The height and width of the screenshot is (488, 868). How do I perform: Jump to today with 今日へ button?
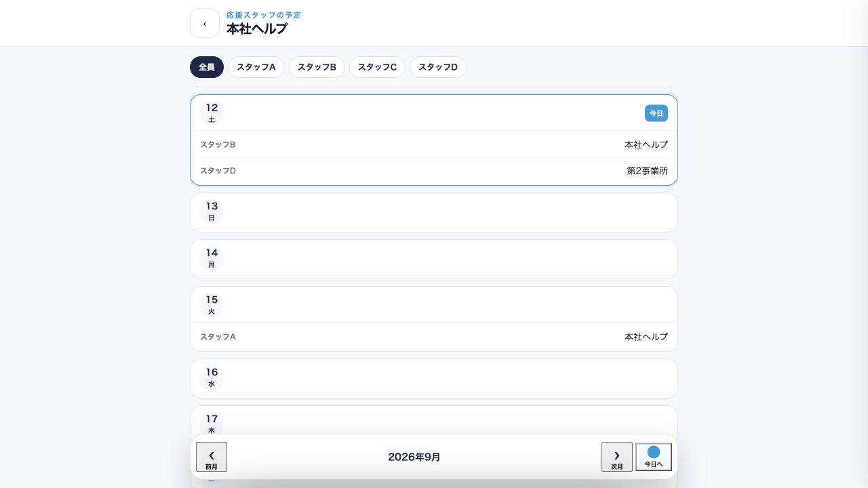(654, 457)
